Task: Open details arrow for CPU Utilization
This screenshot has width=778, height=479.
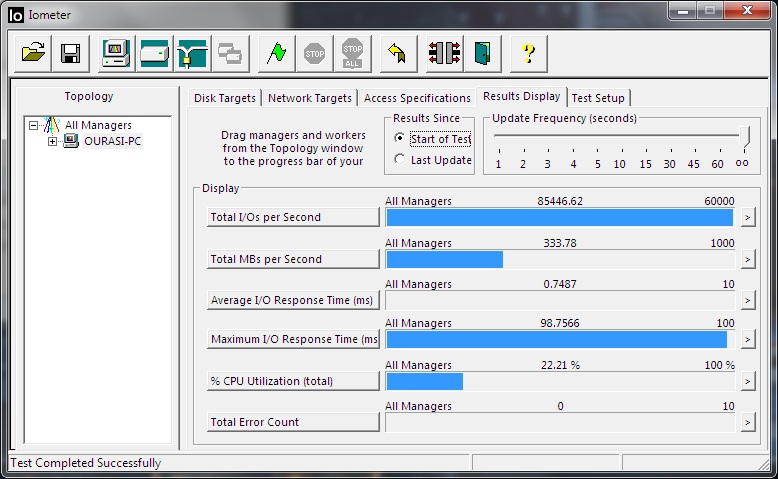Action: pos(748,381)
